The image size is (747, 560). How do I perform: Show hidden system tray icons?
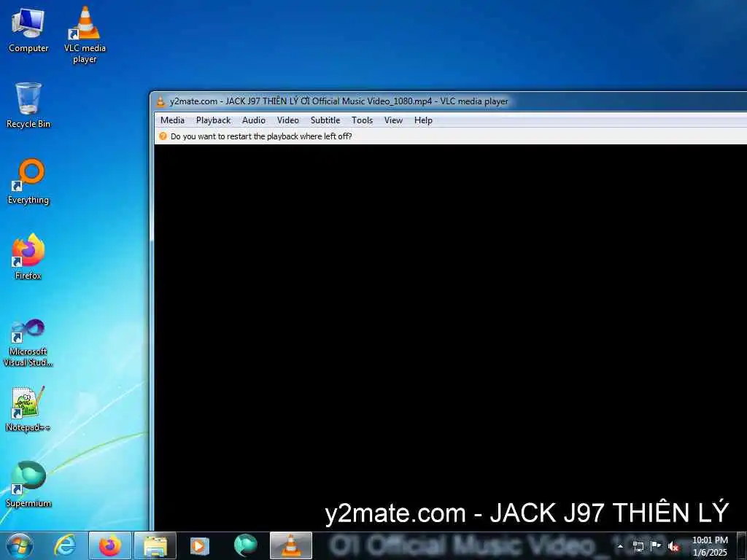(x=620, y=547)
